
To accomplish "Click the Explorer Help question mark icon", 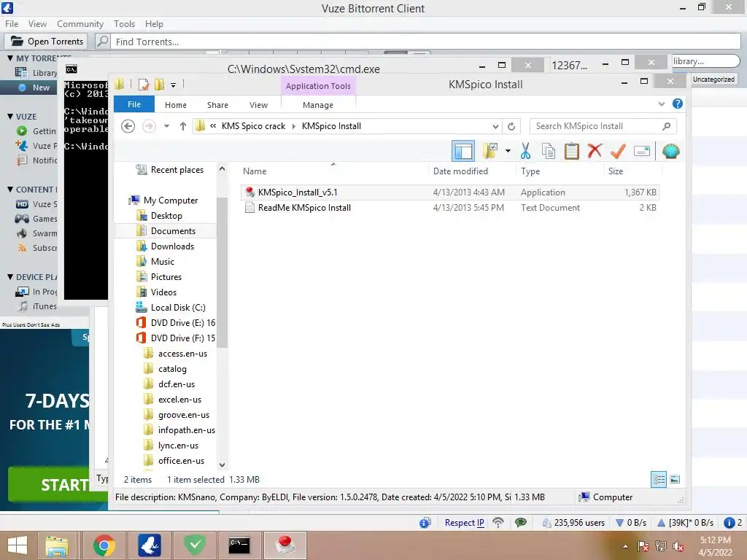I will click(678, 104).
